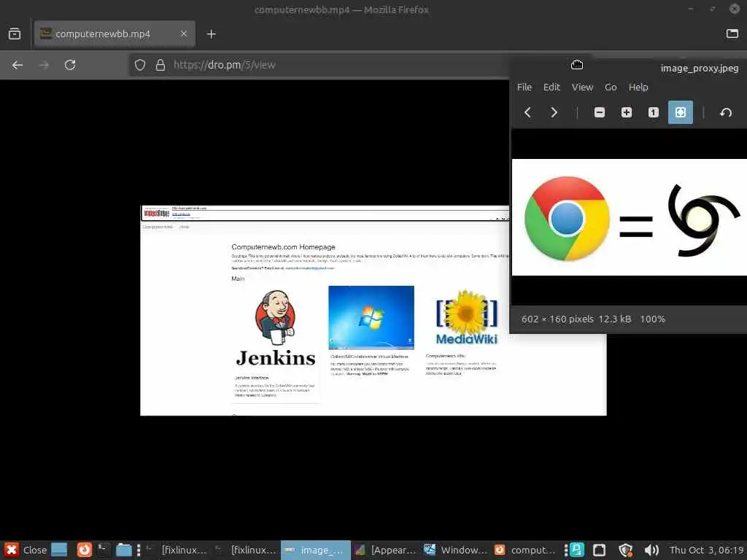Viewport: 747px width, 560px height.
Task: Click Firefox back arrow
Action: (18, 65)
